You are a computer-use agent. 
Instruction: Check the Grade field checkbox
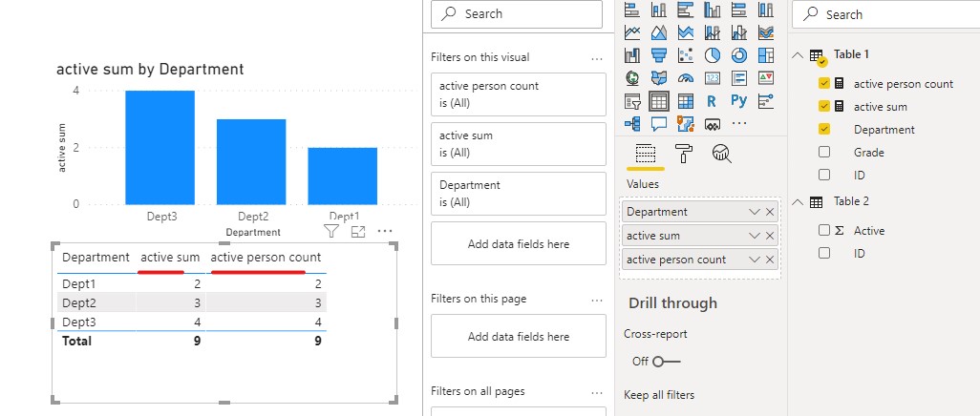pos(823,152)
